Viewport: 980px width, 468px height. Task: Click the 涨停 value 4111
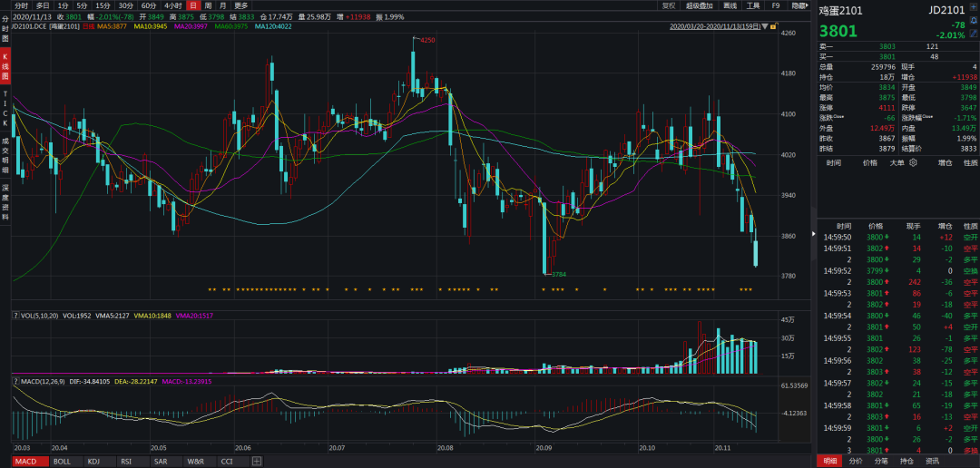tap(887, 107)
